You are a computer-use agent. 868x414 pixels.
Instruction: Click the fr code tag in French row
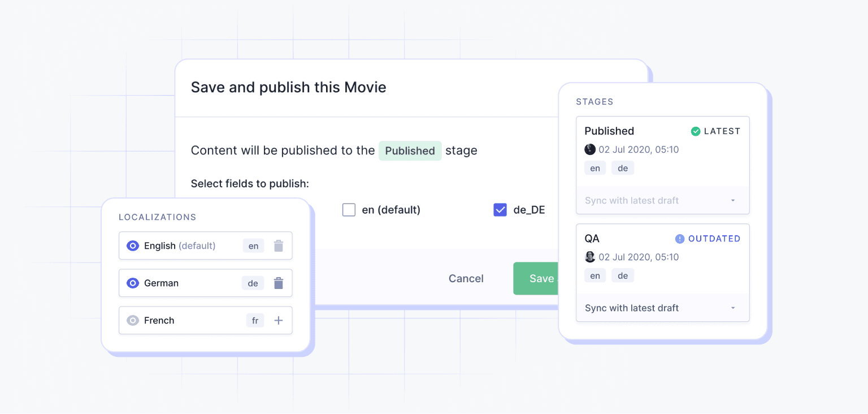coord(255,321)
